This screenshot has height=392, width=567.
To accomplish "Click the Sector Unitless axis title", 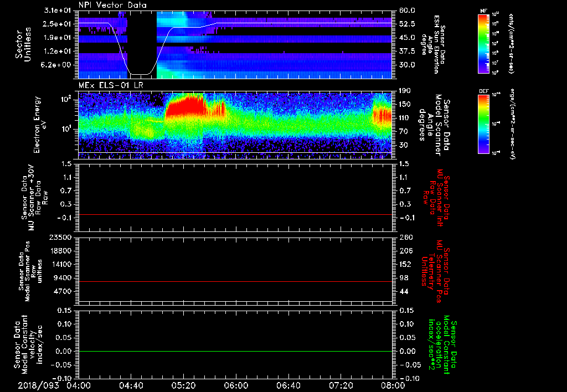I will pyautogui.click(x=23, y=44).
